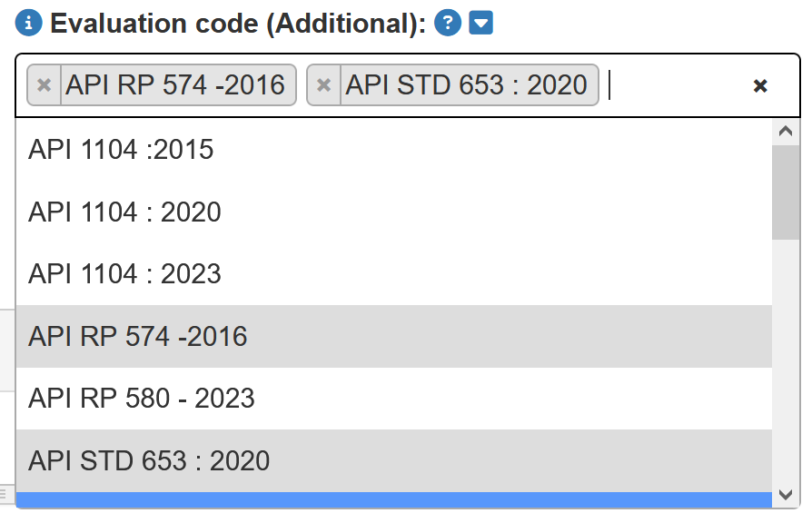The height and width of the screenshot is (523, 812).
Task: Click the API RP 574 -2016 selected tag label
Action: click(175, 85)
